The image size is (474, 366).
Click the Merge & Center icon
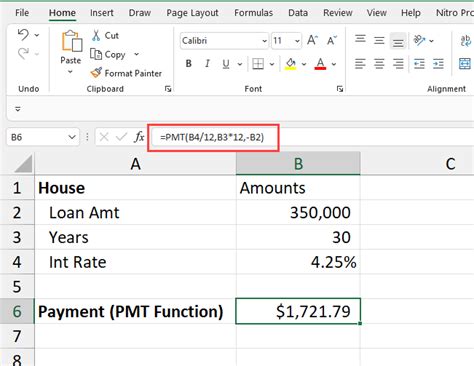tap(465, 63)
